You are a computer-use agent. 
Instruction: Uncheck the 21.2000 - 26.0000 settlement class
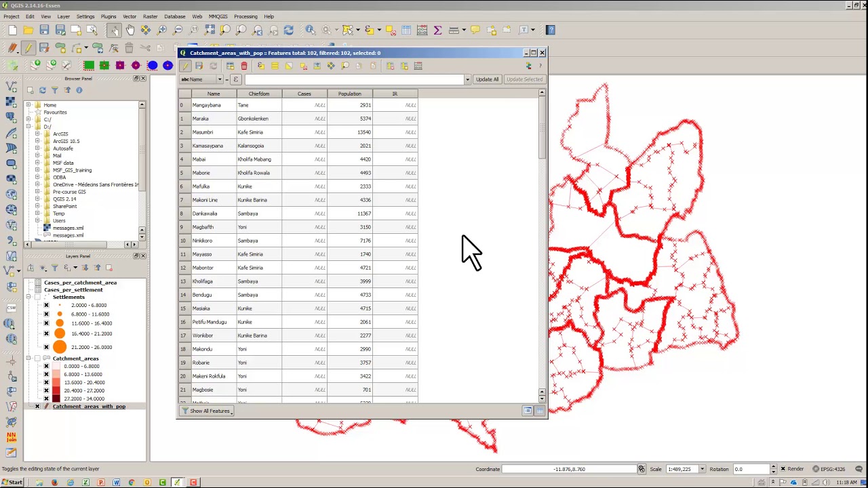coord(46,347)
